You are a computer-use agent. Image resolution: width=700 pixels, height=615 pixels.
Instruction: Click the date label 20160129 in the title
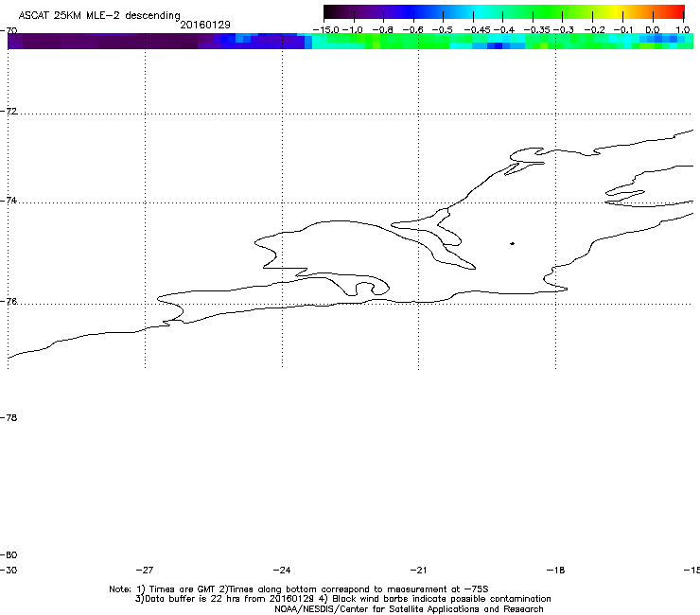click(x=205, y=25)
